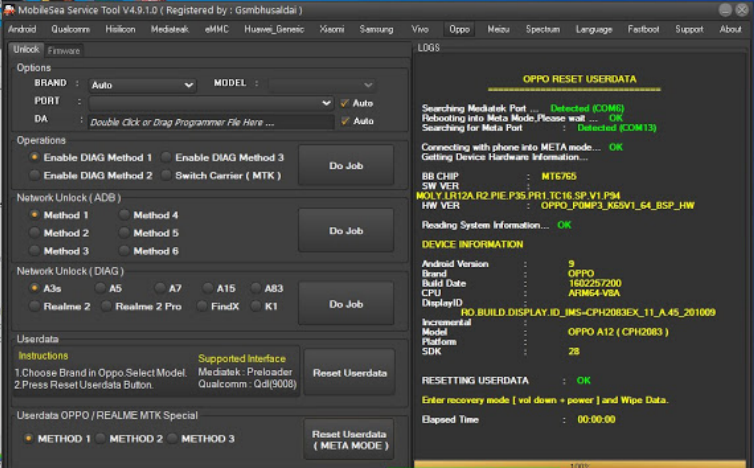Close the MobileSea window
The width and height of the screenshot is (754, 468).
[742, 10]
